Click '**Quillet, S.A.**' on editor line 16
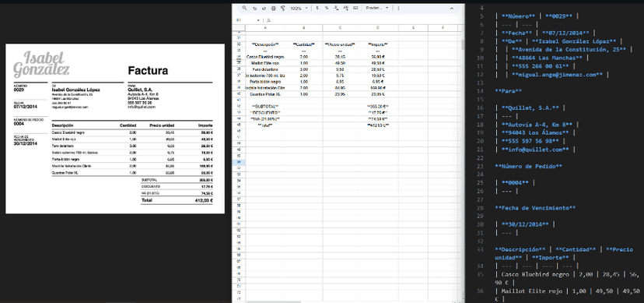The image size is (644, 303). pyautogui.click(x=530, y=107)
